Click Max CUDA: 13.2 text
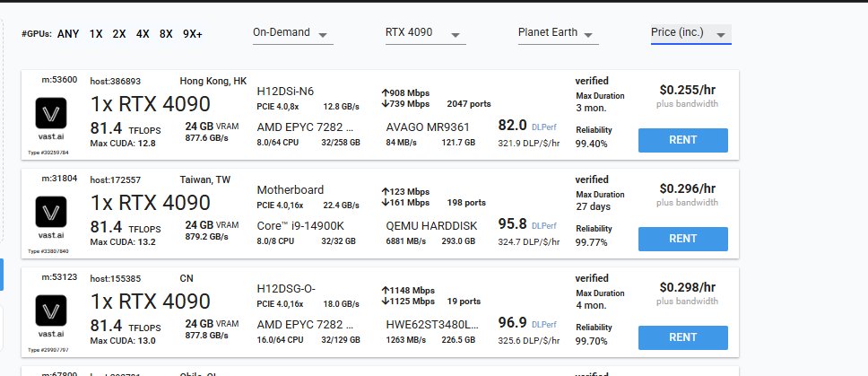This screenshot has height=376, width=868. coord(123,242)
